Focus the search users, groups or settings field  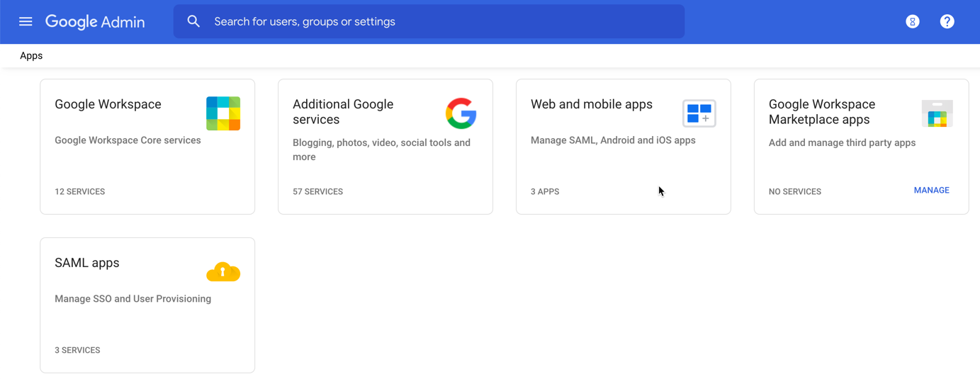tap(429, 22)
